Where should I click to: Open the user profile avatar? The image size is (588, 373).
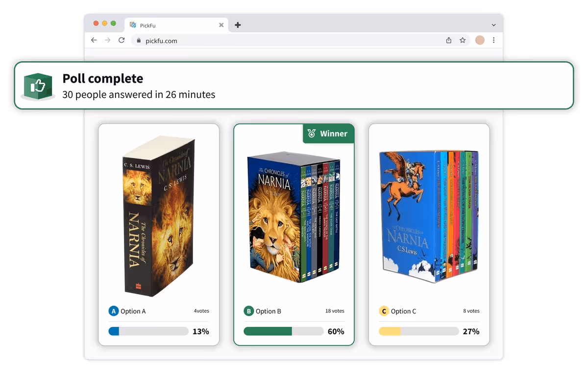pos(480,40)
